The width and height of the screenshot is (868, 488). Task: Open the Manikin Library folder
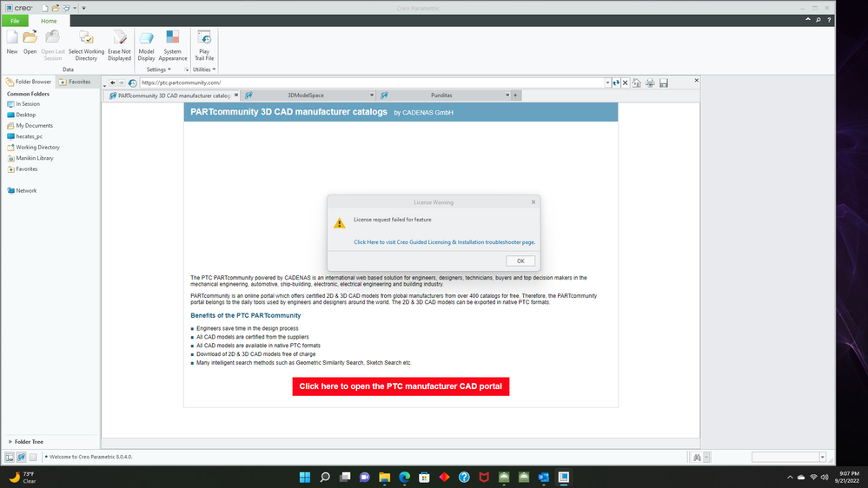click(x=30, y=158)
